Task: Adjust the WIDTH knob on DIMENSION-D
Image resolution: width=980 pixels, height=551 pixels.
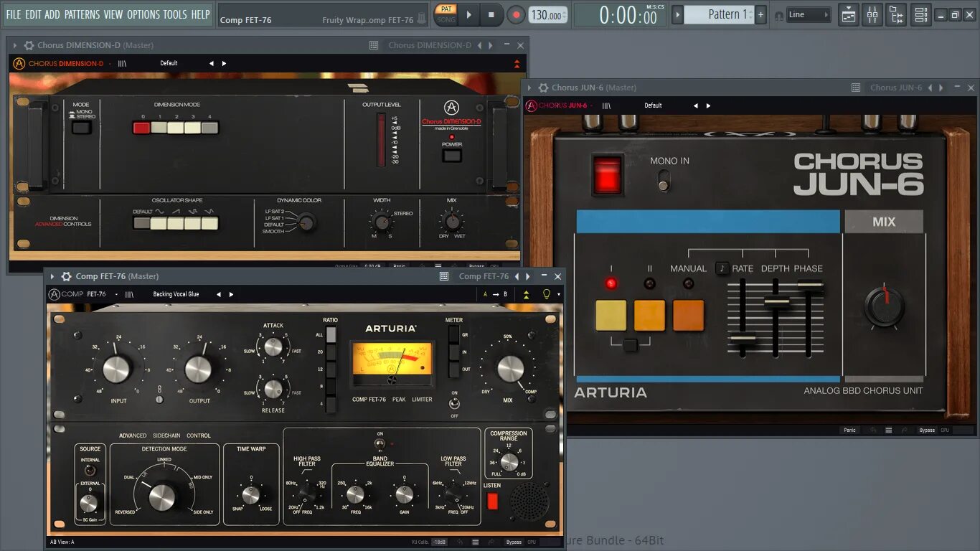Action: (382, 222)
